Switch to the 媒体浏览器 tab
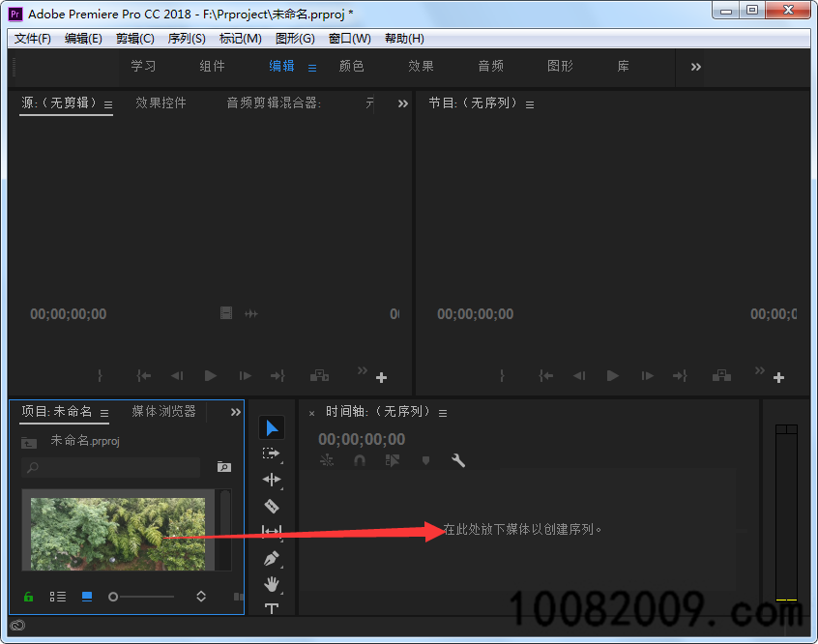This screenshot has width=818, height=644. pos(162,411)
